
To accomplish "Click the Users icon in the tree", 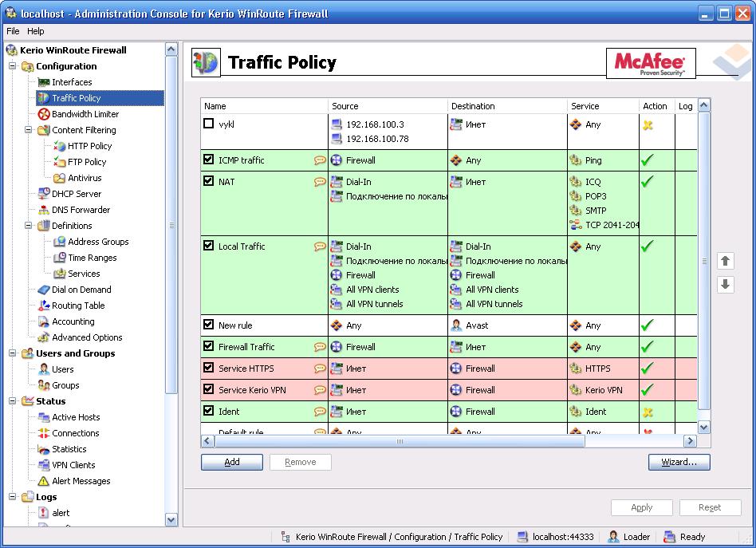I will click(x=43, y=369).
